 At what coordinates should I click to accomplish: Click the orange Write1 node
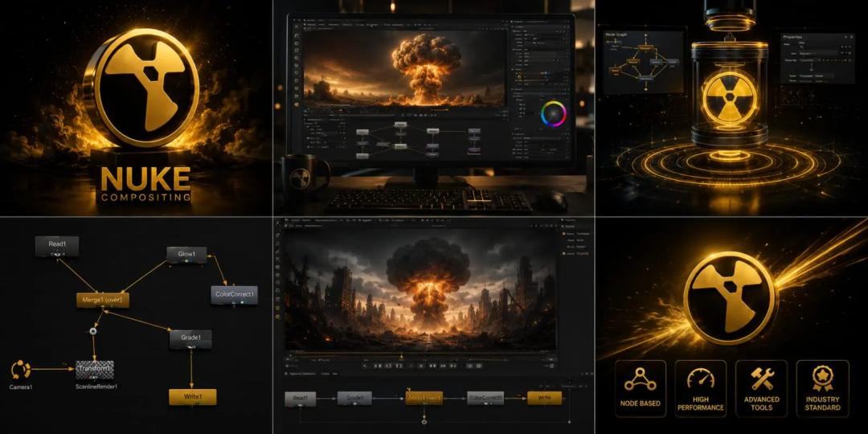point(192,397)
